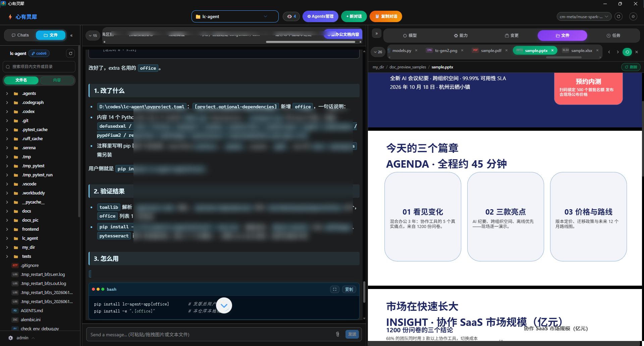Viewport: 644px width, 346px height.
Task: Select 文件名 search mode
Action: [x=21, y=80]
